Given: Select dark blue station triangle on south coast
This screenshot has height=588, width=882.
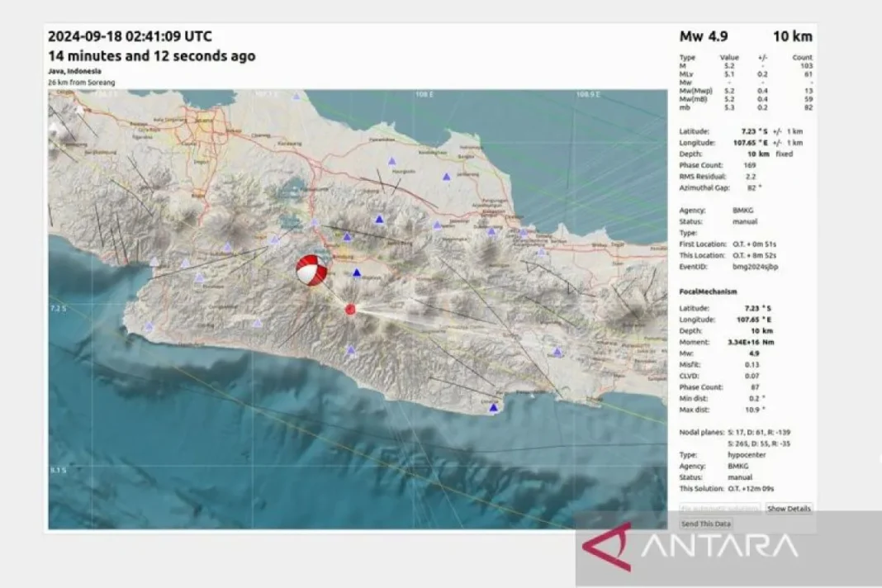Looking at the screenshot, I should point(493,407).
